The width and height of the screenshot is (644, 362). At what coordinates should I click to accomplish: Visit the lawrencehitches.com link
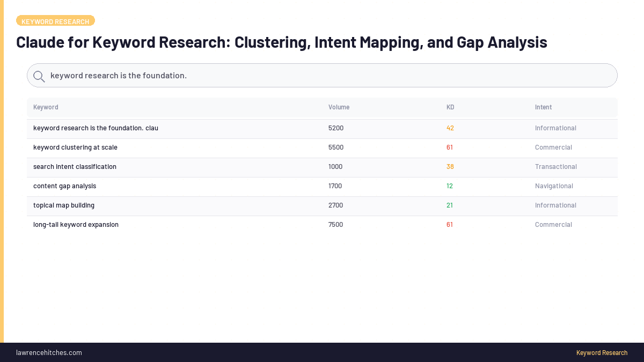49,352
